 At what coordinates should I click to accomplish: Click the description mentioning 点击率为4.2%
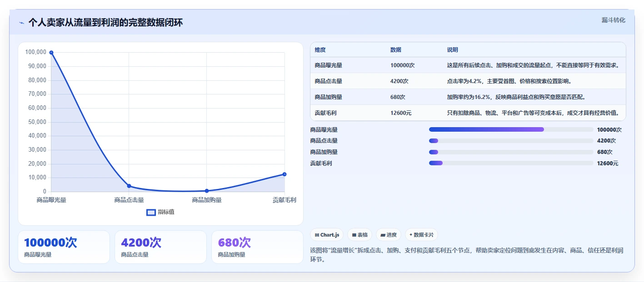[509, 81]
